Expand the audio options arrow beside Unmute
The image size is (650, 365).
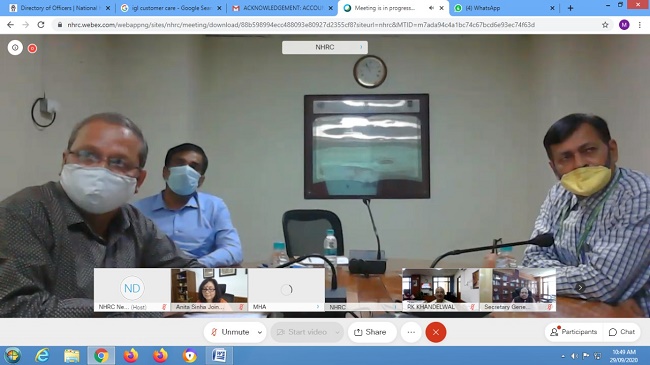coord(260,332)
